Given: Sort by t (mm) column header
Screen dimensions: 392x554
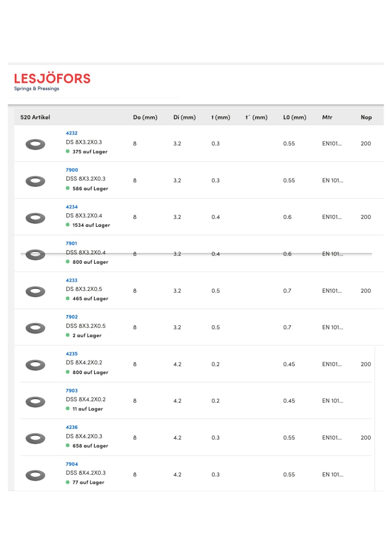Looking at the screenshot, I should (x=221, y=117).
